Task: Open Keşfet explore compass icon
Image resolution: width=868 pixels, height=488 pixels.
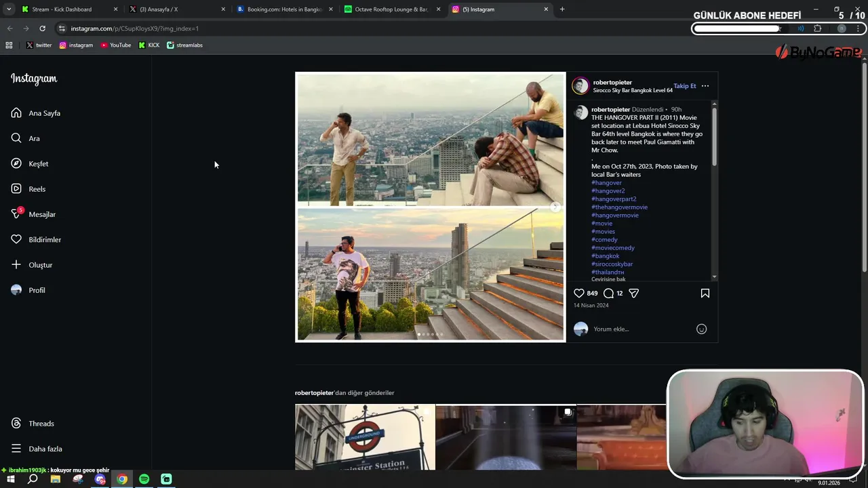Action: (x=16, y=163)
